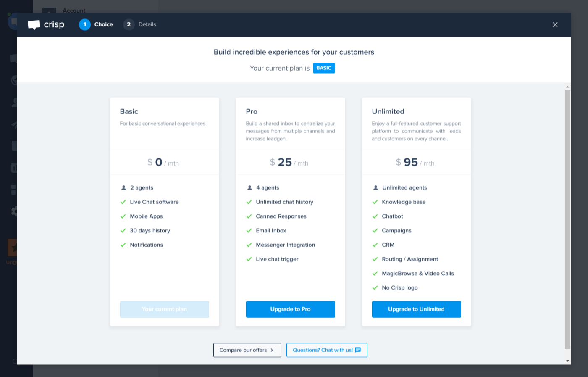The image size is (588, 377).
Task: Click checkmark next to Chatbot
Action: point(375,216)
